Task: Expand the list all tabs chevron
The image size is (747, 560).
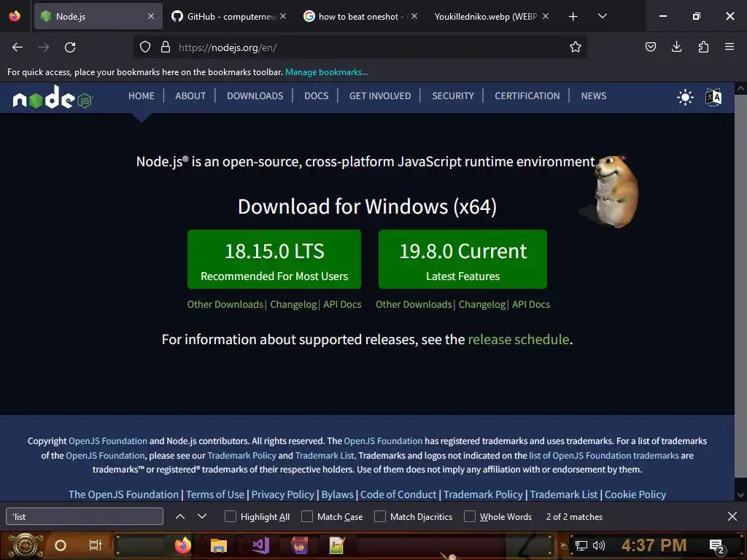Action: pos(602,16)
